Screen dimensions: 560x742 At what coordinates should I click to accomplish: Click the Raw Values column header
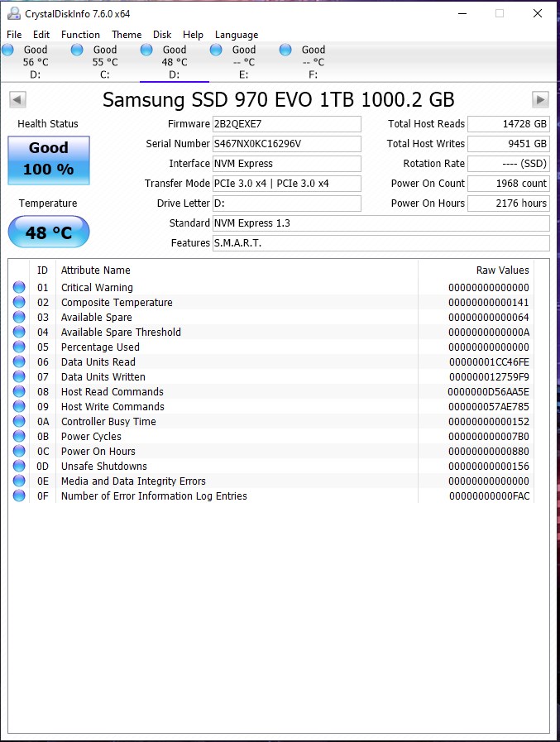click(x=502, y=270)
